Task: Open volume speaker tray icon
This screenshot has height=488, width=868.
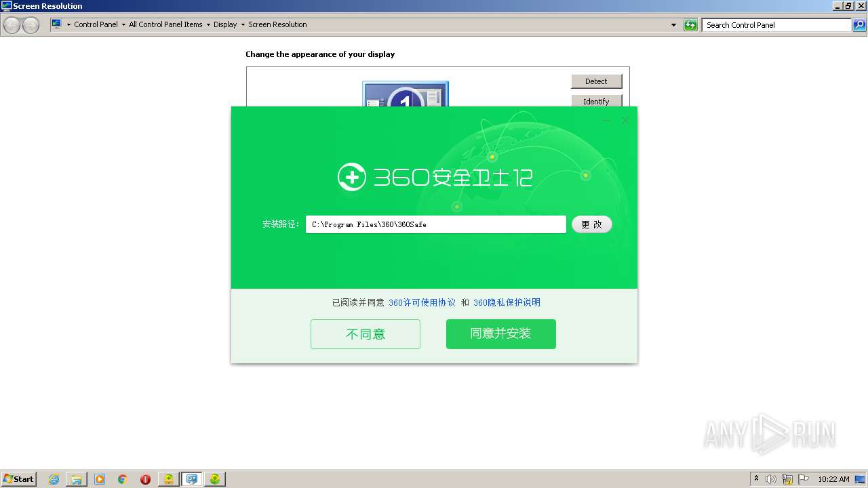Action: pyautogui.click(x=771, y=479)
